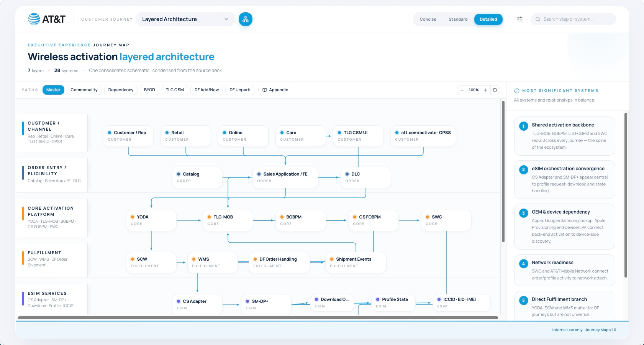Switch to Concise detail level

[x=428, y=19]
